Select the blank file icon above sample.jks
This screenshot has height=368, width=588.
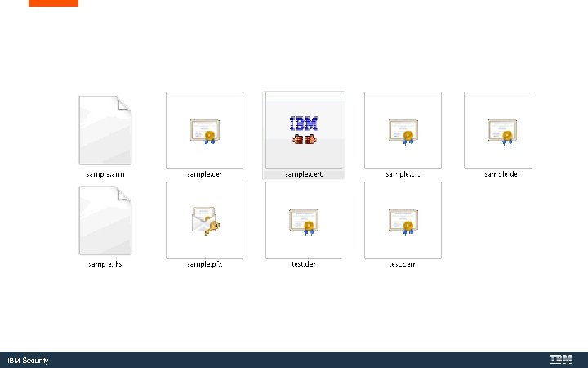click(105, 221)
